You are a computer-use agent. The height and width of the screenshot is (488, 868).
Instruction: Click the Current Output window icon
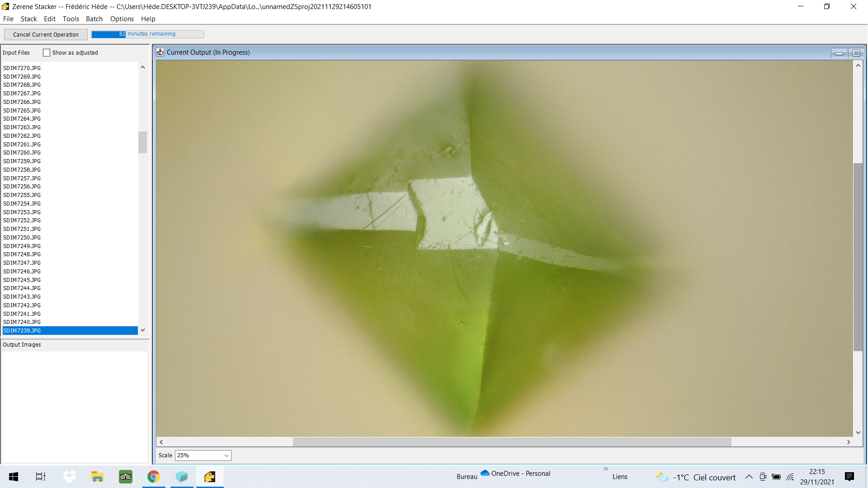coord(160,52)
